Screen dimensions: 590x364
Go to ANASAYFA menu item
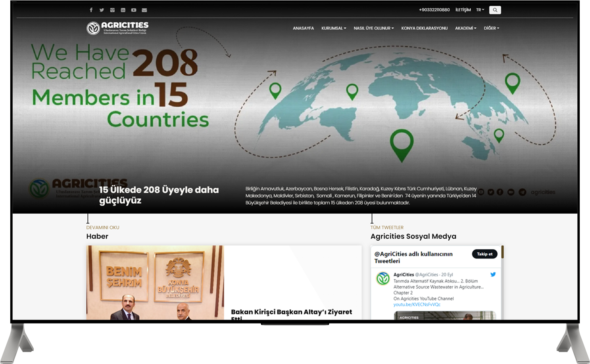click(x=303, y=28)
